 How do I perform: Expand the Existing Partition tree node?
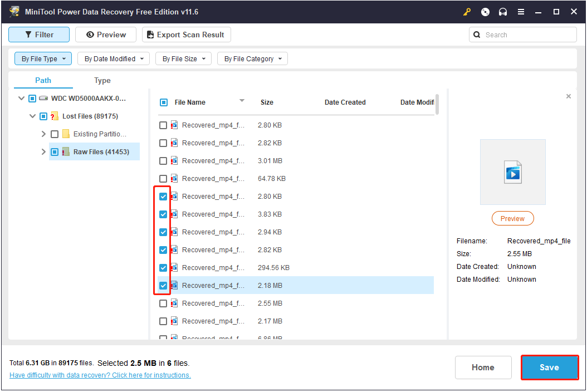[43, 134]
